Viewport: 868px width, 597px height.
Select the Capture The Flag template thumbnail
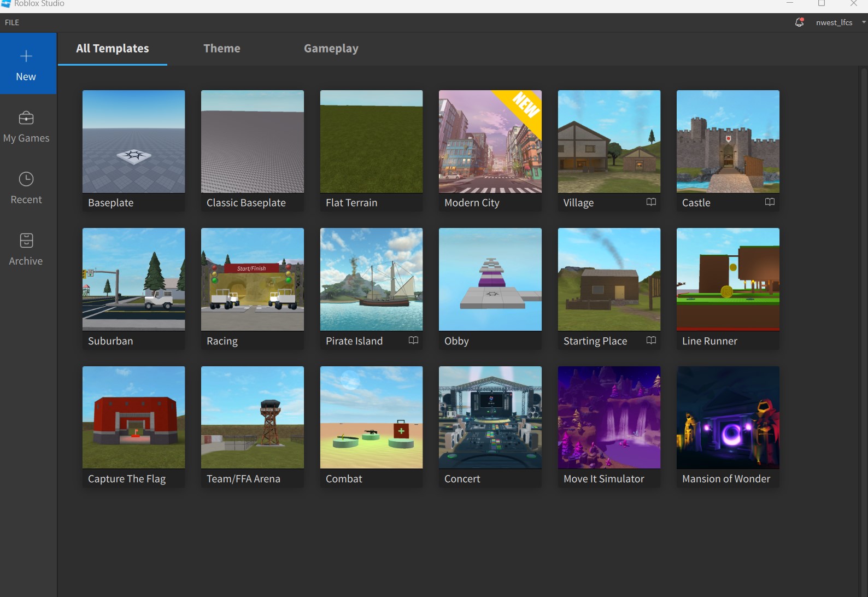134,418
